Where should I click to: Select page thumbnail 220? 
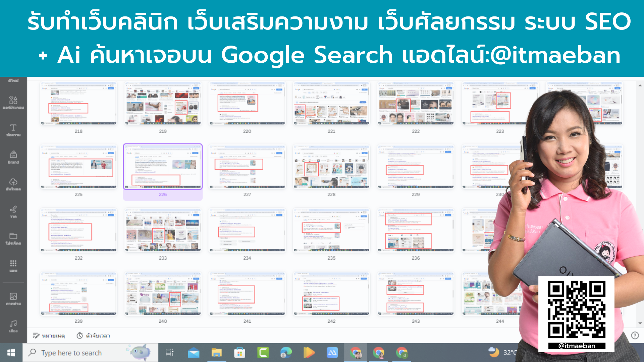[x=247, y=103]
